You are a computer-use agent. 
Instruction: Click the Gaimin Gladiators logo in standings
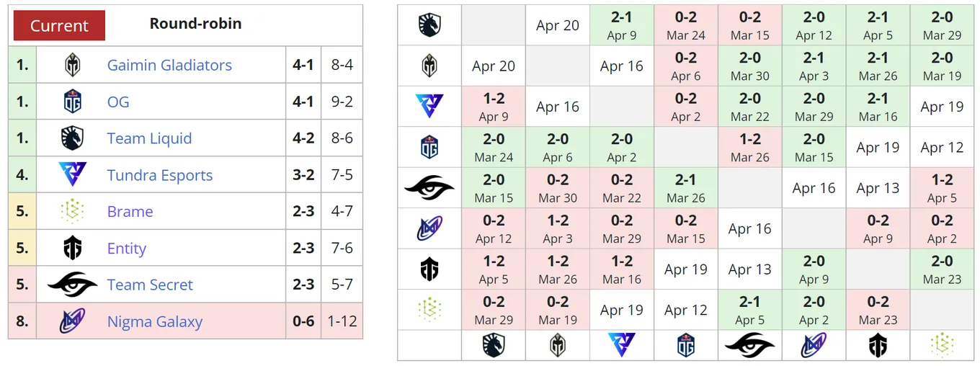[72, 65]
